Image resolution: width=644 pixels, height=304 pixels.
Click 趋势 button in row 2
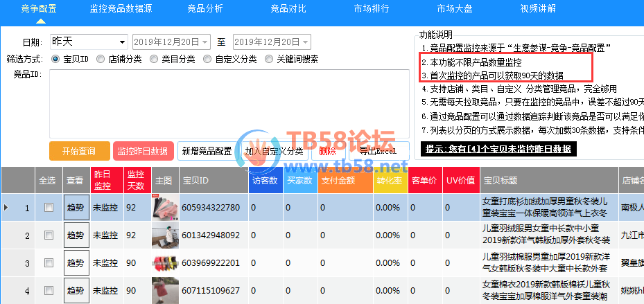coord(76,236)
